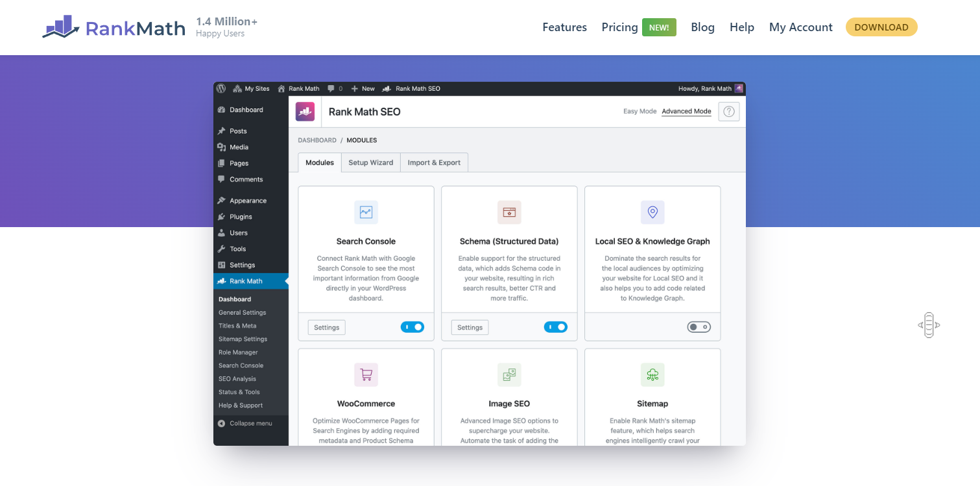Open Role Manager submenu item
The height and width of the screenshot is (486, 980).
tap(238, 352)
